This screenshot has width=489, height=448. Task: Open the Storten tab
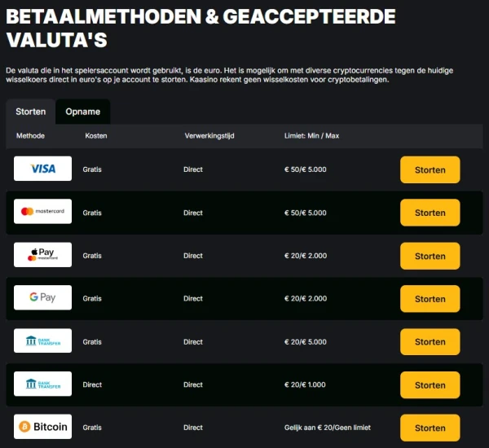(31, 112)
